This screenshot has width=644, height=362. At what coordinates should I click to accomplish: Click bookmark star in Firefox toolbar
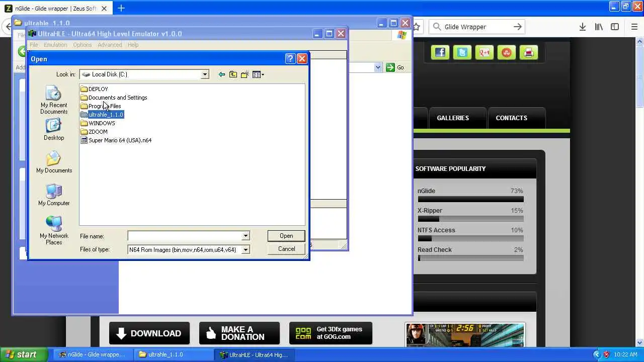point(417,27)
